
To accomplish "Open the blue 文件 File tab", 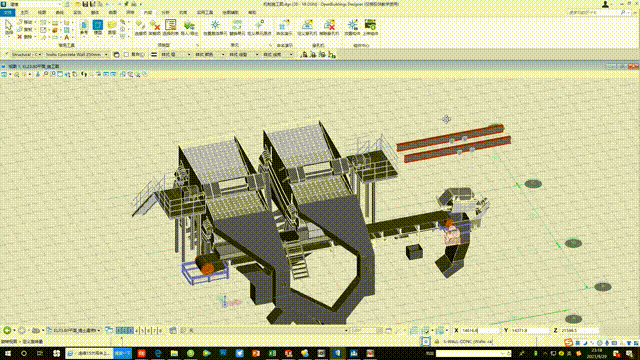I will (x=8, y=13).
